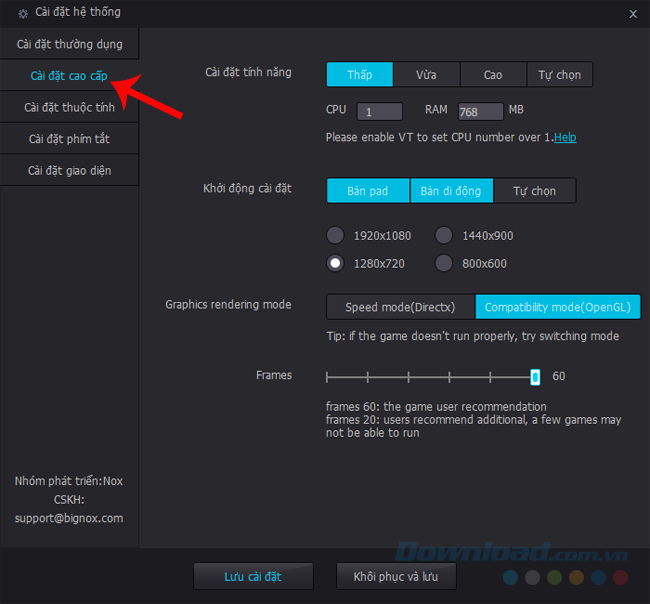Screen dimensions: 650x604
Task: Open the Help link for VT
Action: pos(565,137)
